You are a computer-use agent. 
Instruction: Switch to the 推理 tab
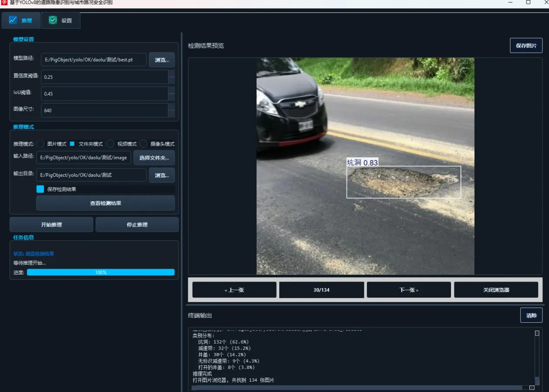pyautogui.click(x=21, y=20)
